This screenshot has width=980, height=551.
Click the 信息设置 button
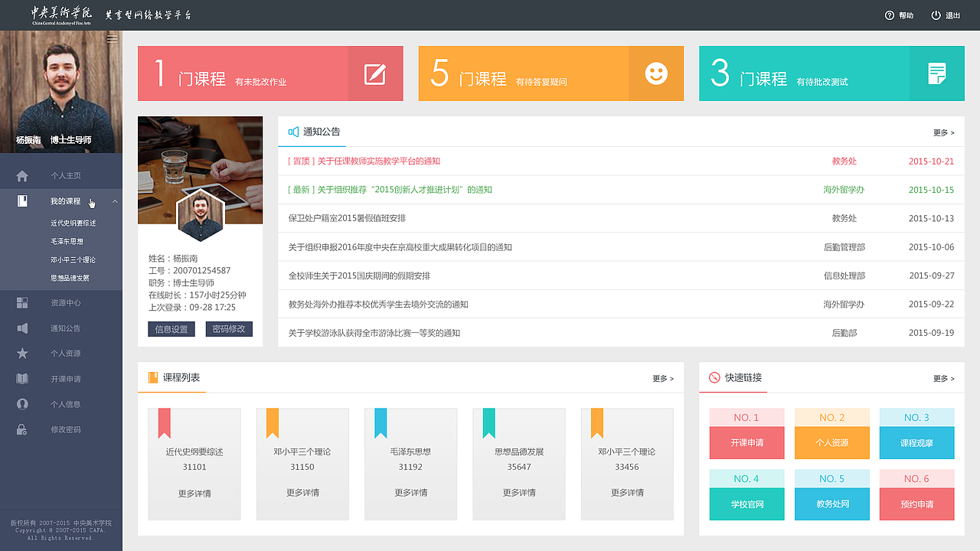coord(171,329)
